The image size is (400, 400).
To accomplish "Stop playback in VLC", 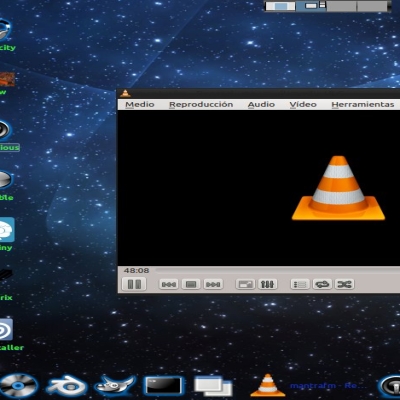I will [191, 284].
